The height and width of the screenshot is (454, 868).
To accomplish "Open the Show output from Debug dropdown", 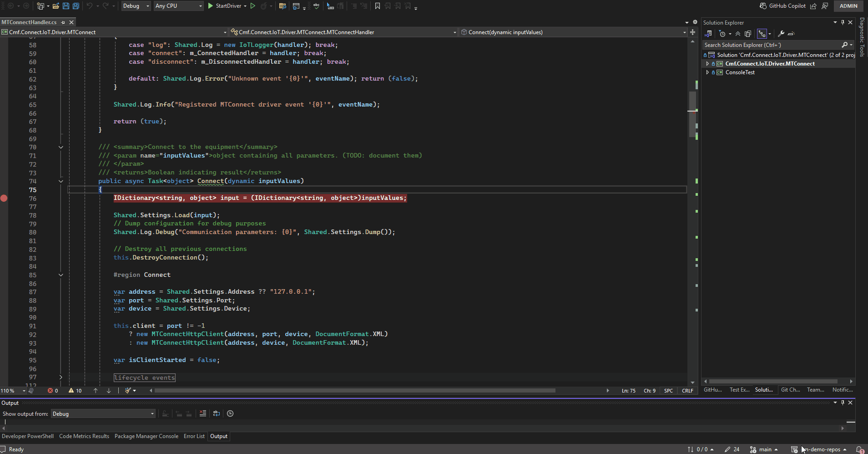I will tap(103, 414).
